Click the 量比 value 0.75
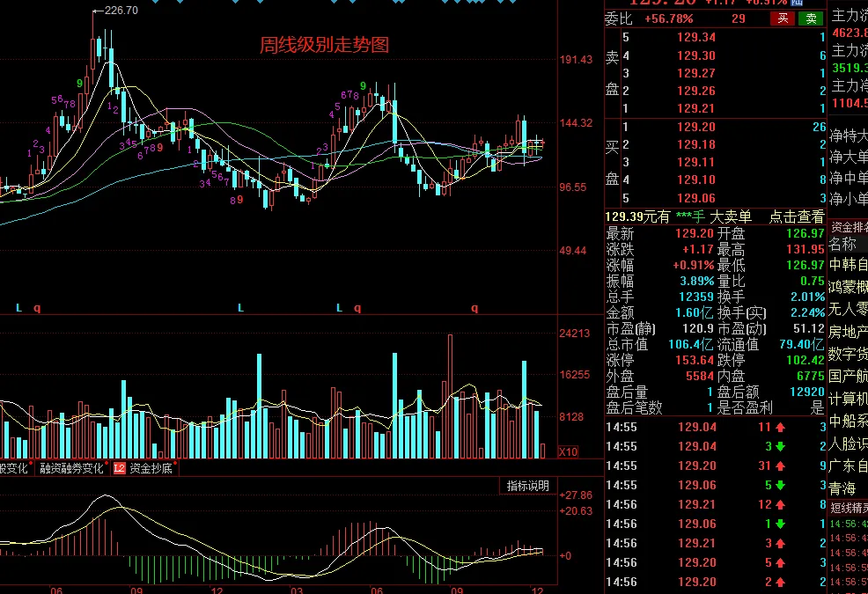This screenshot has width=868, height=594. (813, 282)
